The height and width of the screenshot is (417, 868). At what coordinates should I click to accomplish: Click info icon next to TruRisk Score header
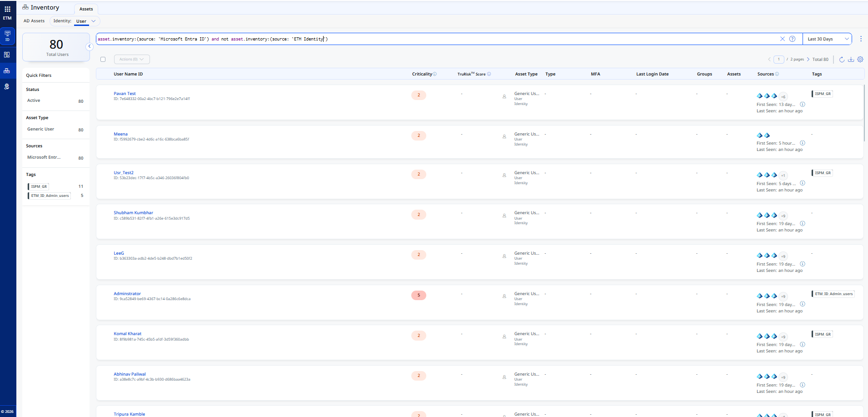[x=489, y=74]
